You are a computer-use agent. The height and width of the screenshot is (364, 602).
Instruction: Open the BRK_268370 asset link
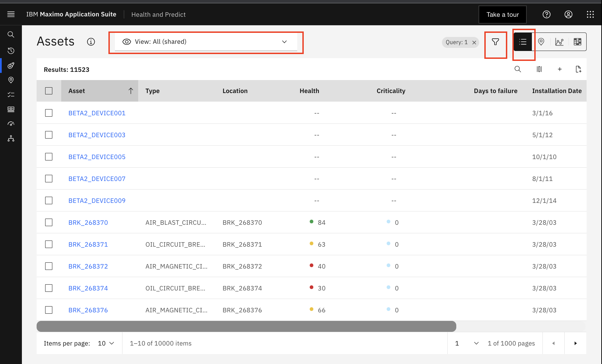[88, 222]
